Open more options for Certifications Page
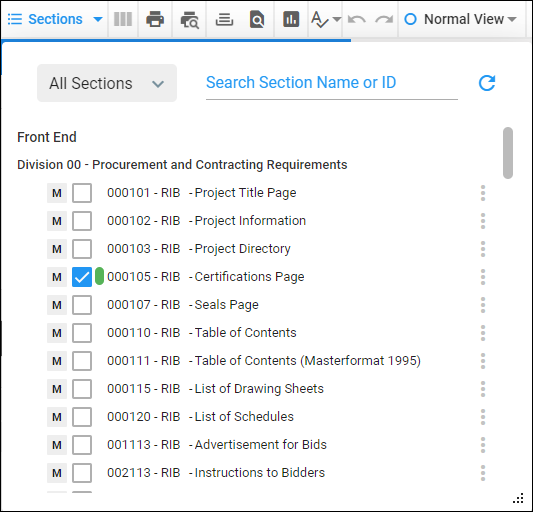The image size is (533, 512). pyautogui.click(x=483, y=277)
